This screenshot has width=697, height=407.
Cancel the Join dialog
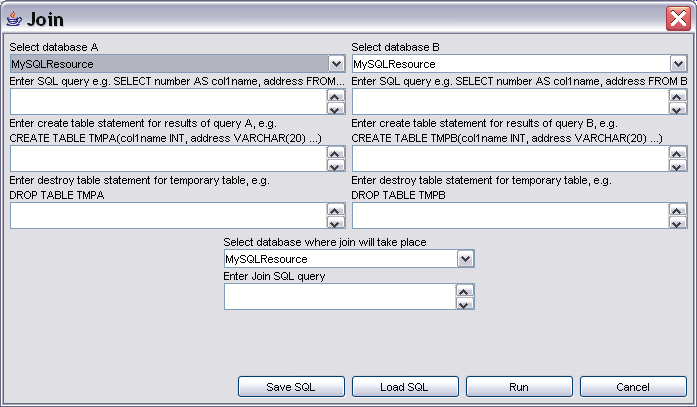pos(633,387)
